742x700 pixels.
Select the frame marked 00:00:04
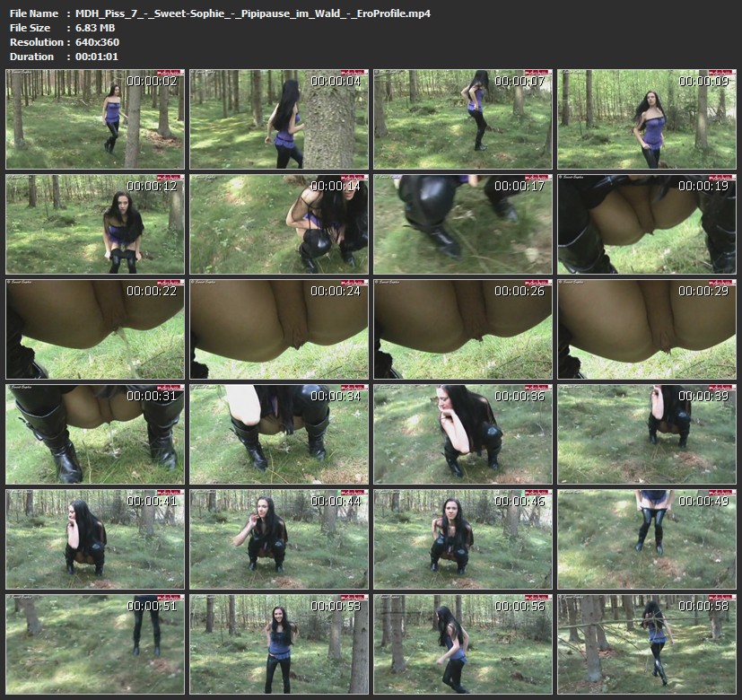(x=279, y=118)
